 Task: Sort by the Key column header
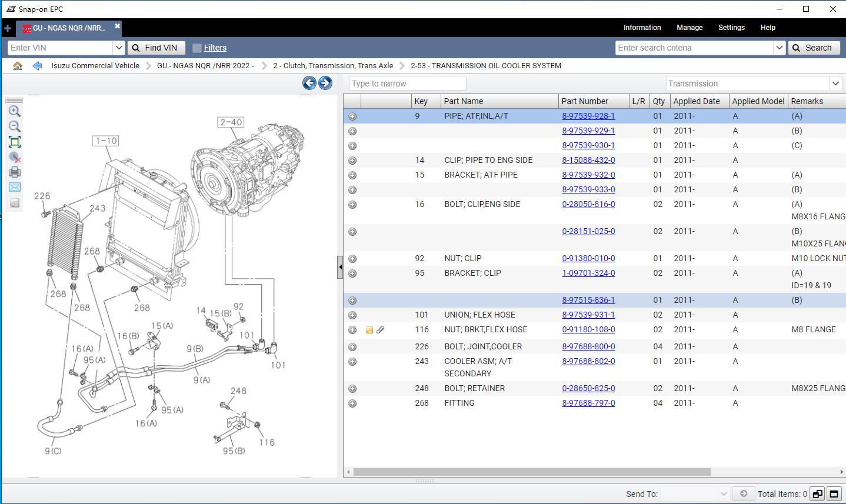coord(426,101)
